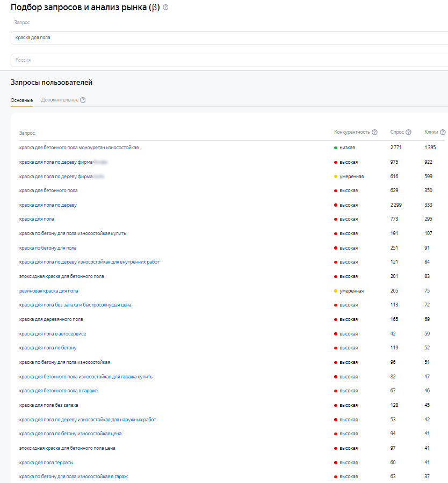This screenshot has height=483, width=448.
Task: Open query краска для пола по дереву износостойкая для внутренних работ
Action: pos(89,262)
